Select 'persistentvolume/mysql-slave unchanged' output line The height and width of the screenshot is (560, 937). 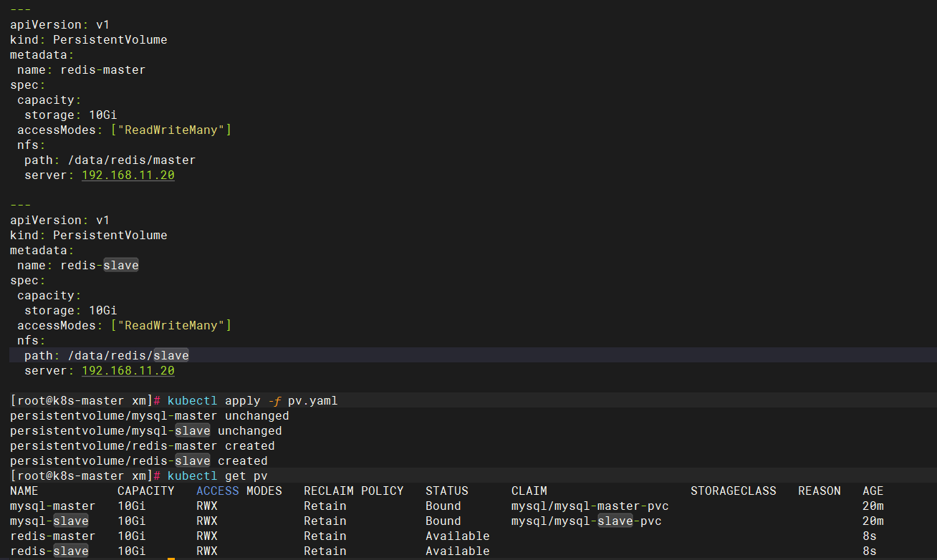click(146, 430)
